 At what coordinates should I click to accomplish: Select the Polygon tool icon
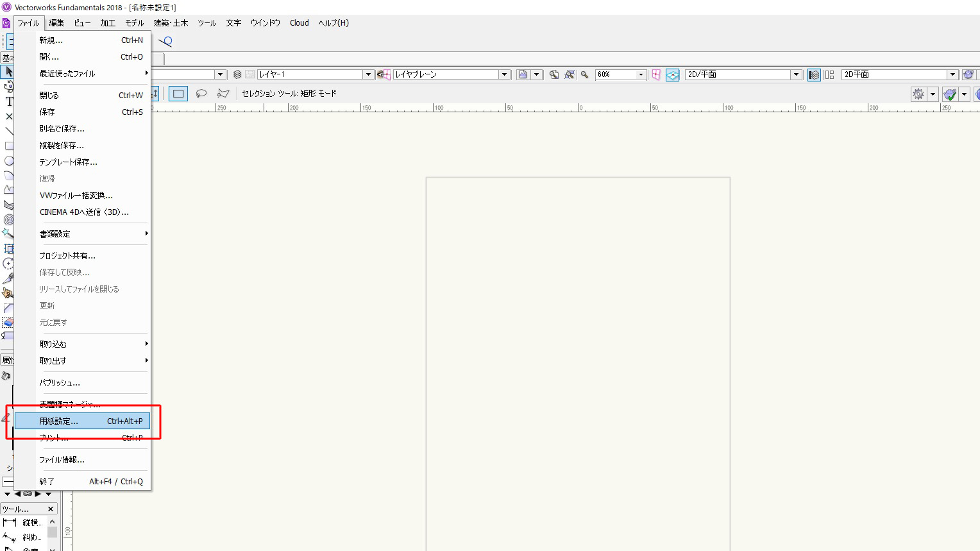tap(9, 190)
